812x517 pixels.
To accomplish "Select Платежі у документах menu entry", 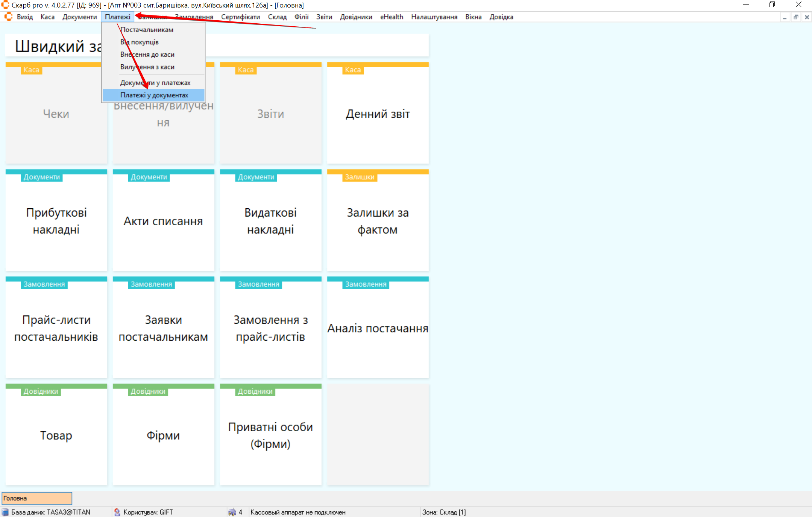I will click(x=154, y=95).
